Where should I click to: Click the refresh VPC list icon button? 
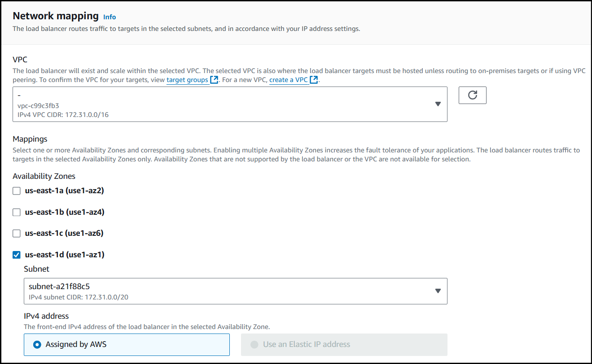point(472,95)
